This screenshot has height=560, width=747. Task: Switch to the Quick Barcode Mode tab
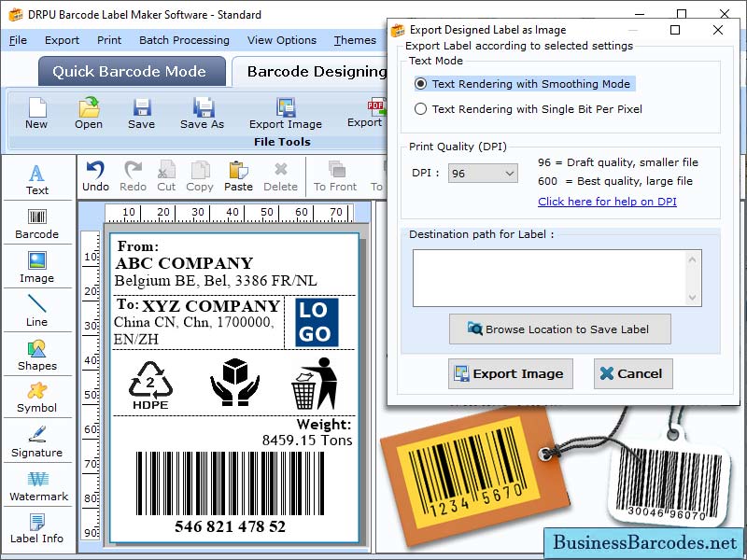131,71
